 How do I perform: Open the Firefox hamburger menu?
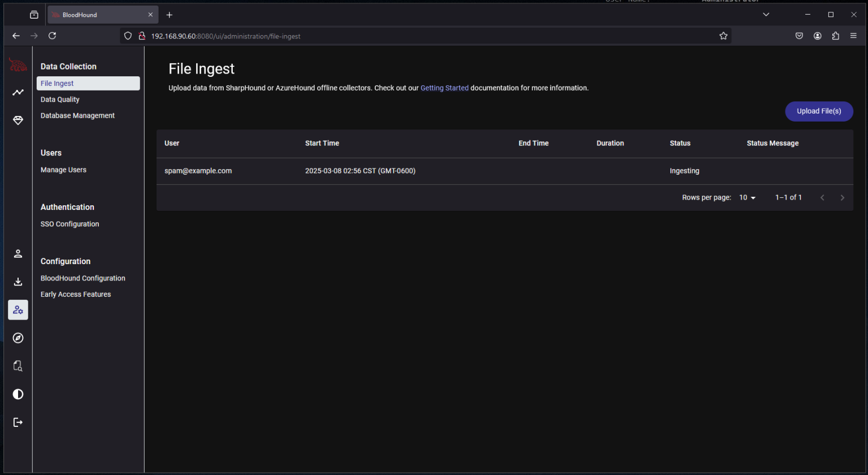click(x=853, y=36)
